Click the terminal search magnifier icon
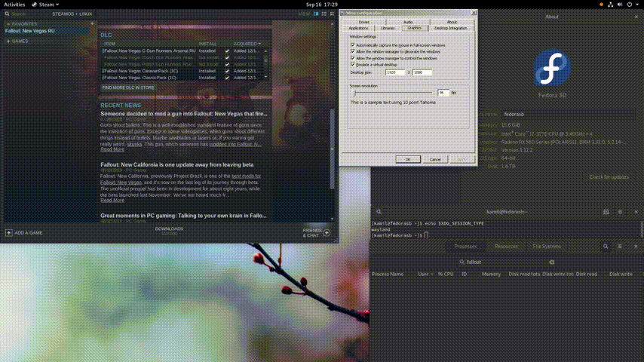 (x=379, y=212)
